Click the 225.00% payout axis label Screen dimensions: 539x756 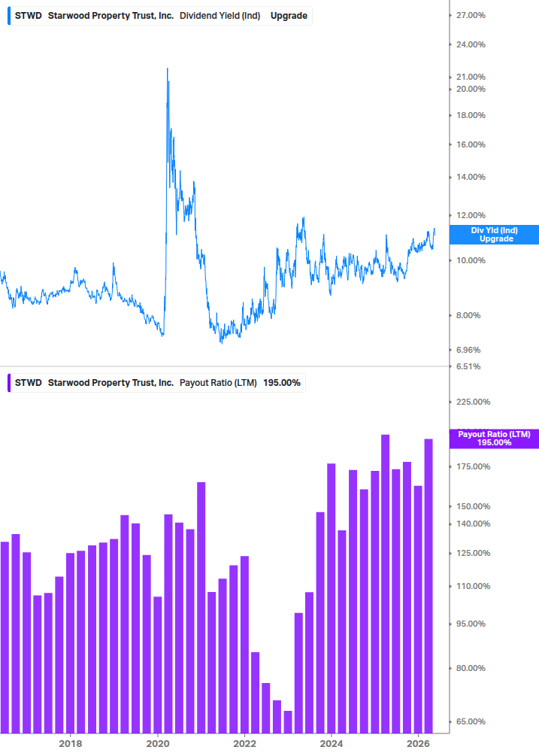point(473,402)
